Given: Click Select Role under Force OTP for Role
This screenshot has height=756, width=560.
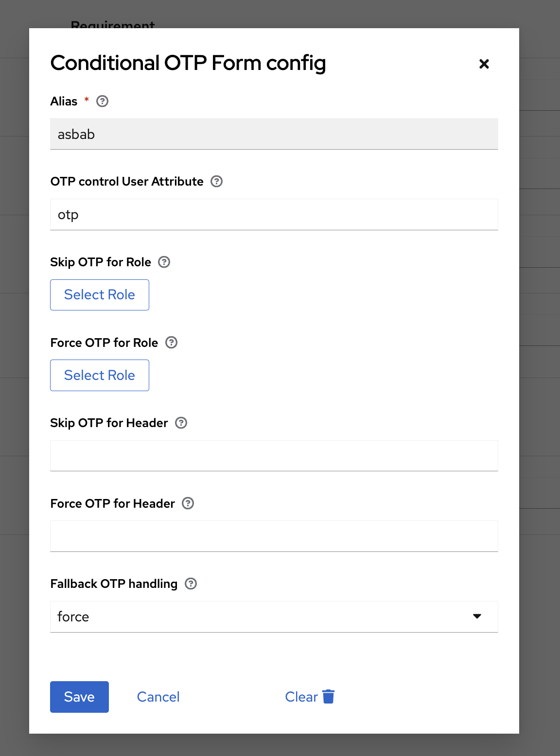Looking at the screenshot, I should tap(99, 375).
